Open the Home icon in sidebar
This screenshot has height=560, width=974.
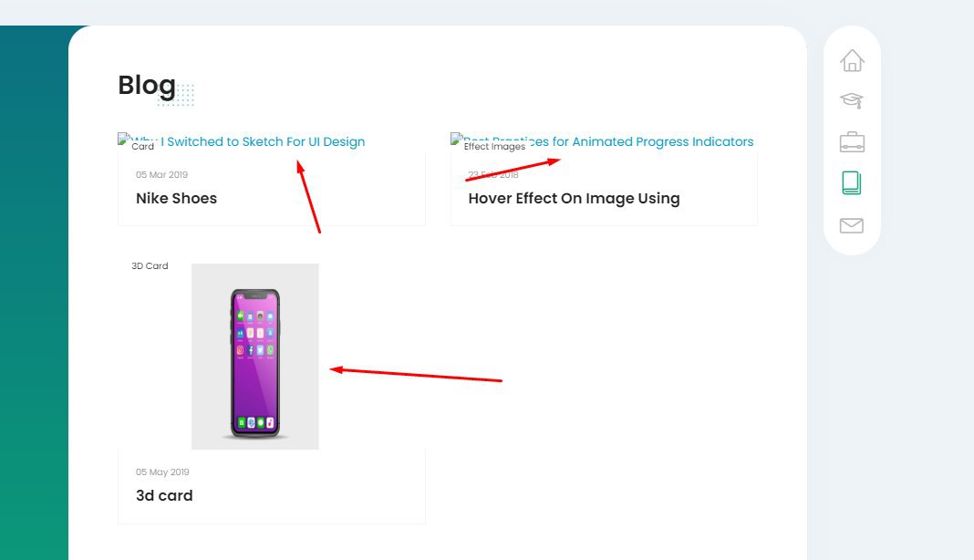pos(852,60)
